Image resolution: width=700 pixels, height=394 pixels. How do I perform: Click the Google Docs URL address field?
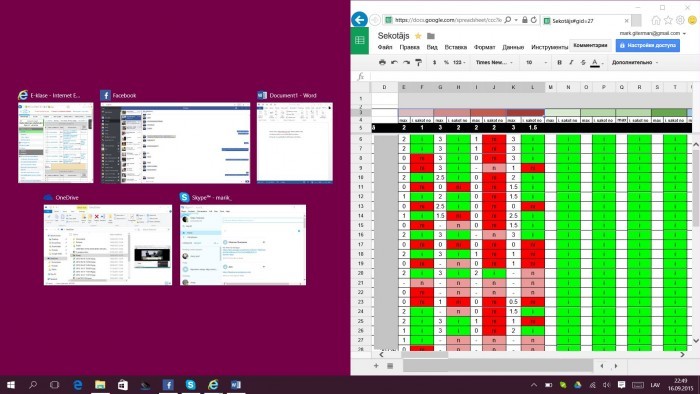click(448, 20)
